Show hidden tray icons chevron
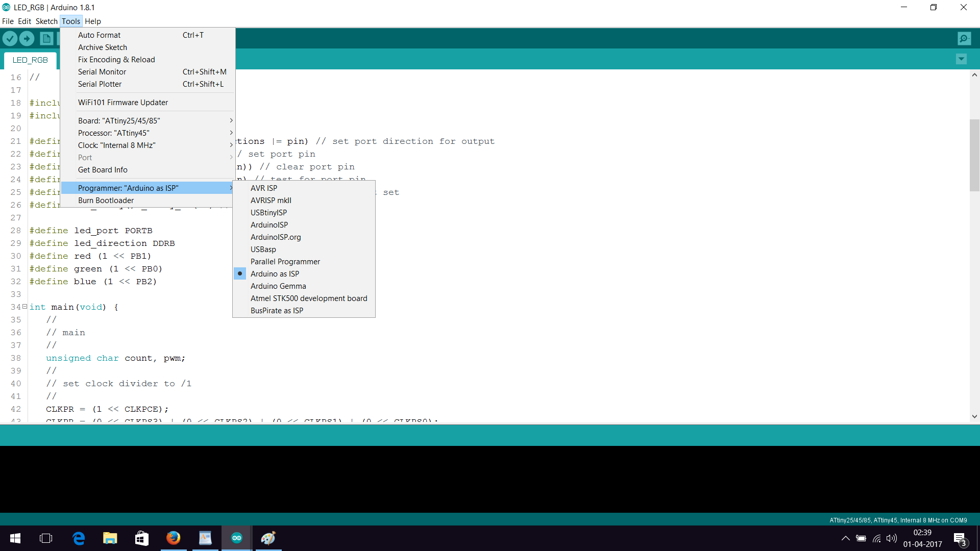The height and width of the screenshot is (551, 980). (846, 538)
